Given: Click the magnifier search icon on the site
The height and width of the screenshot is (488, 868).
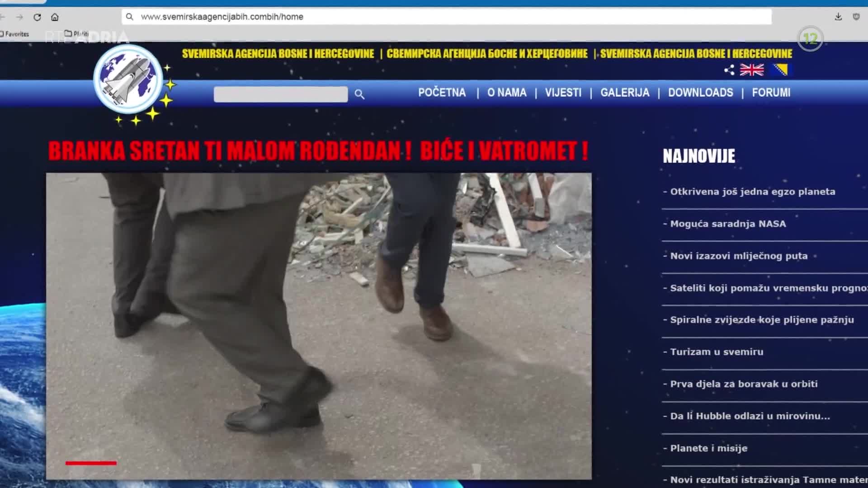Looking at the screenshot, I should (359, 94).
